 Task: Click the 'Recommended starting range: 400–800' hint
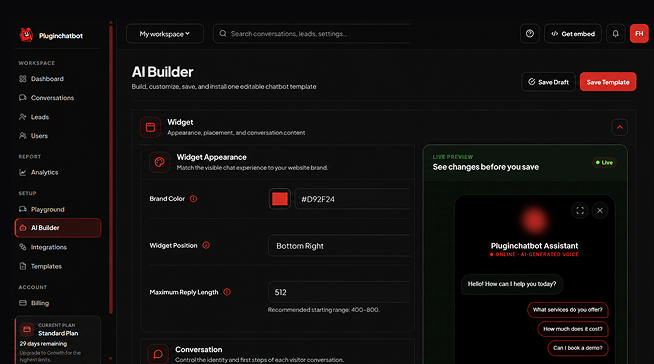[x=324, y=310]
